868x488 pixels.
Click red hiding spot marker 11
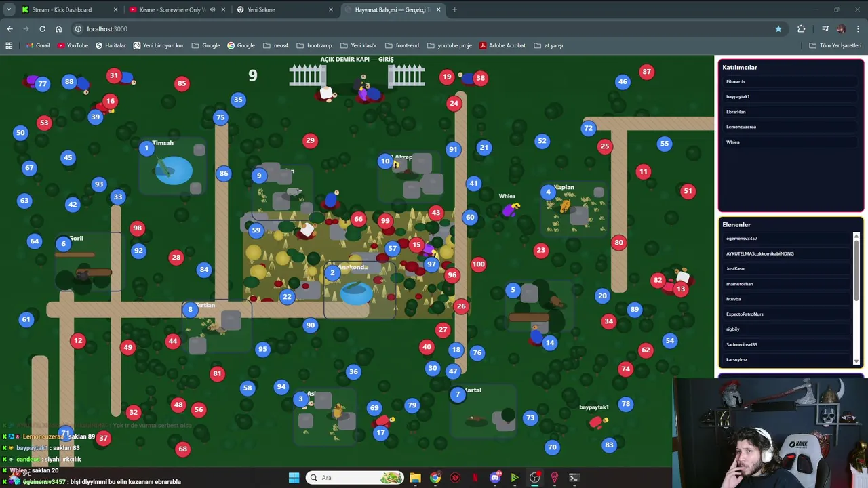(x=643, y=171)
